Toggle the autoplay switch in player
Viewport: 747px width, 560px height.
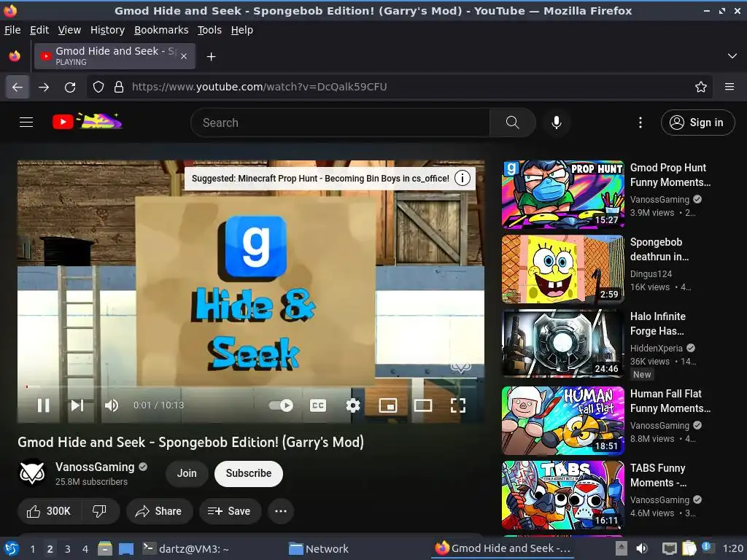tap(281, 405)
